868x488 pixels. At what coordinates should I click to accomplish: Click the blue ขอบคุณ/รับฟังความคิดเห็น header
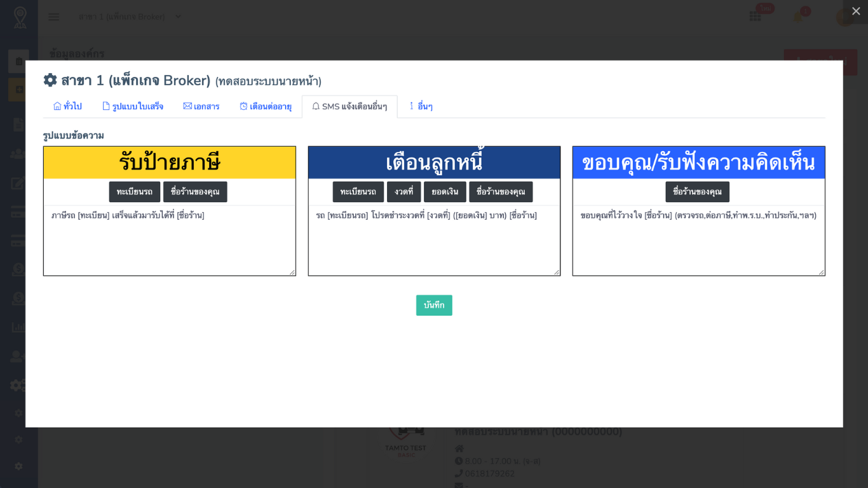pos(699,163)
